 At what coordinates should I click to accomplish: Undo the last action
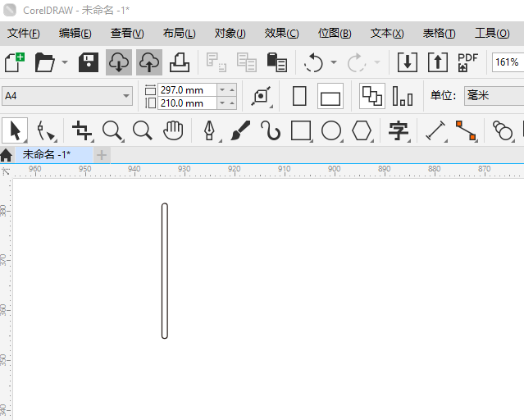(x=313, y=62)
